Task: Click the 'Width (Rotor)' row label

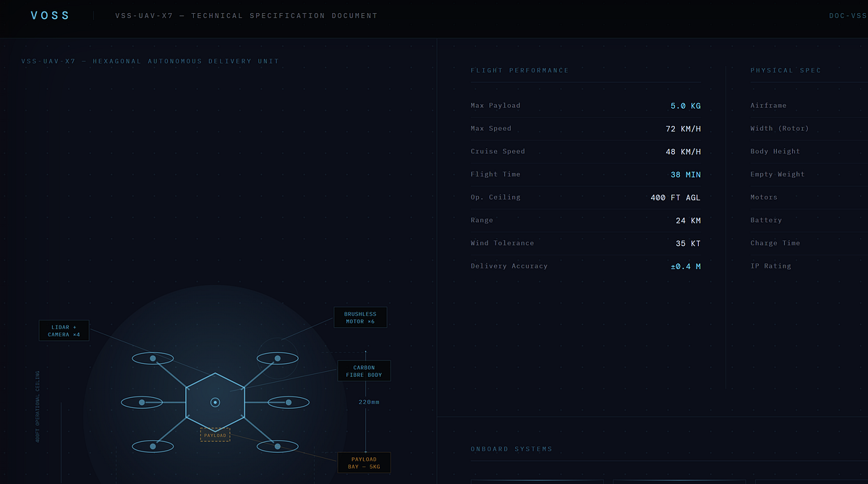Action: pyautogui.click(x=780, y=129)
